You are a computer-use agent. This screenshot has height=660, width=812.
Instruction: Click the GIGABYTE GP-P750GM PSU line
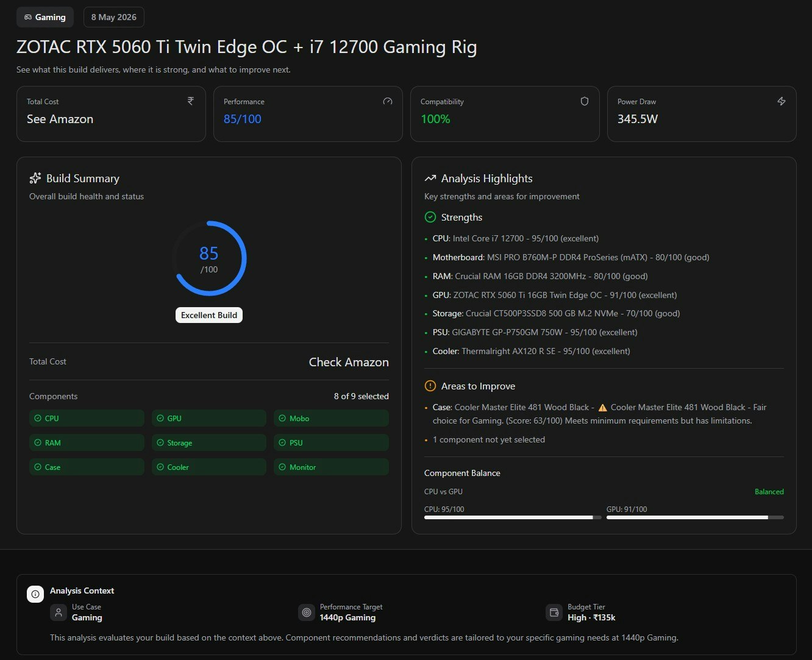[535, 332]
